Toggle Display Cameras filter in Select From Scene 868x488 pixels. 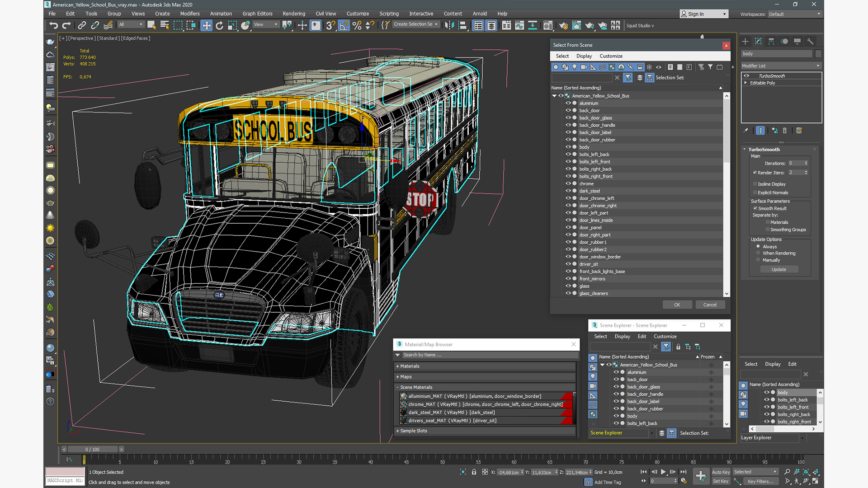tap(584, 67)
